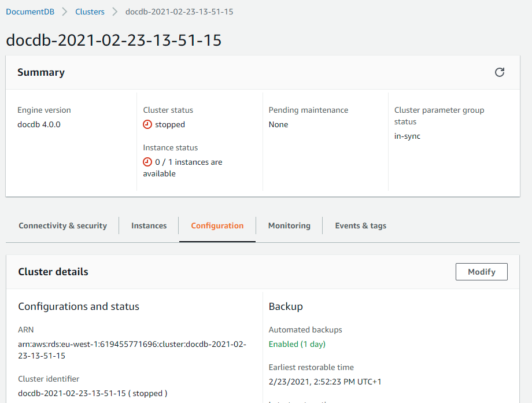The width and height of the screenshot is (532, 403).
Task: Click the Cluster details heading
Action: (x=53, y=272)
